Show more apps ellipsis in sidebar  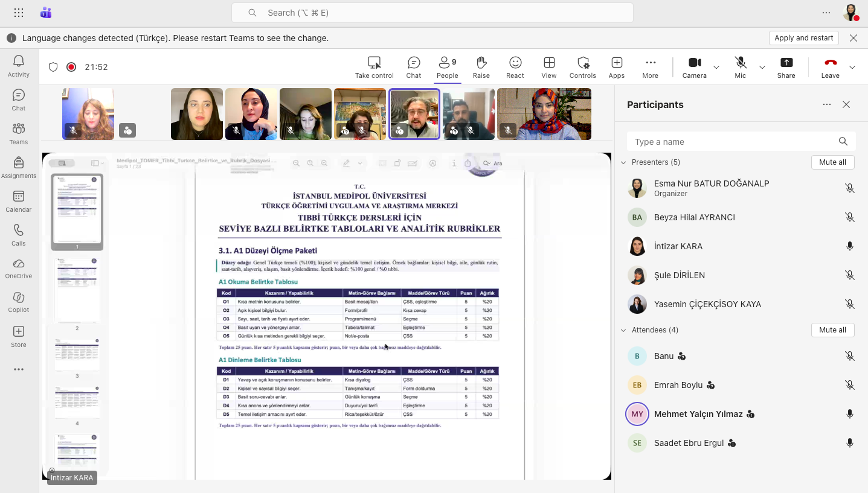pos(19,369)
